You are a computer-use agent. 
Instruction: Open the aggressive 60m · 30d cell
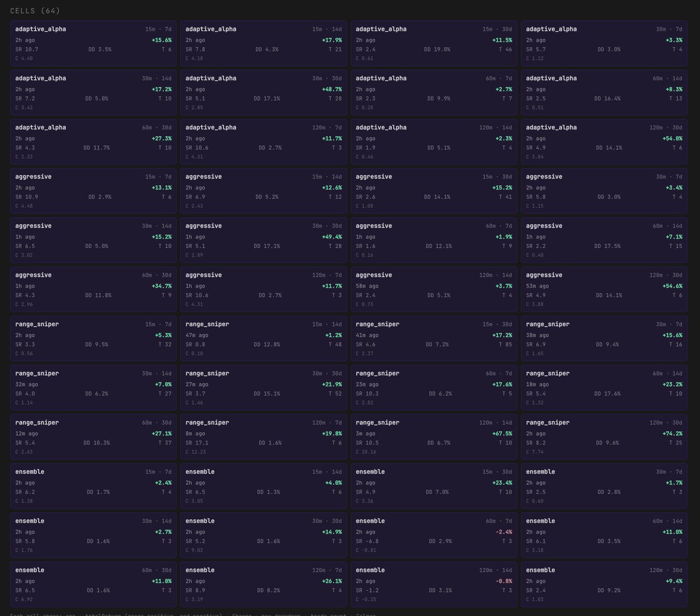click(x=93, y=289)
